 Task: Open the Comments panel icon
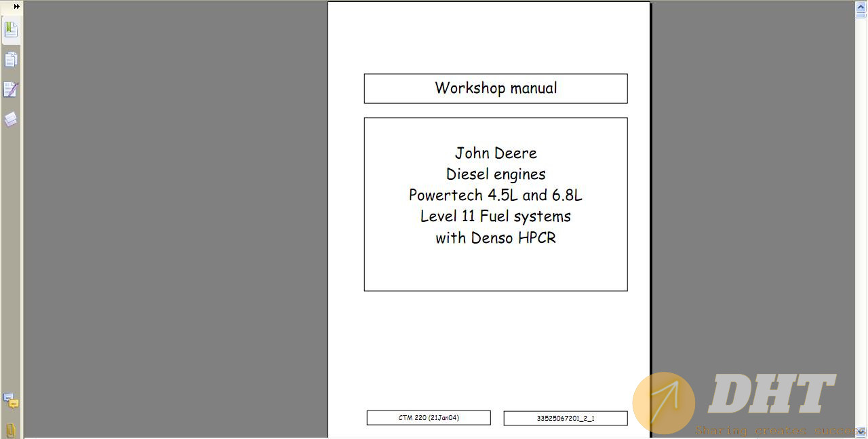11,400
